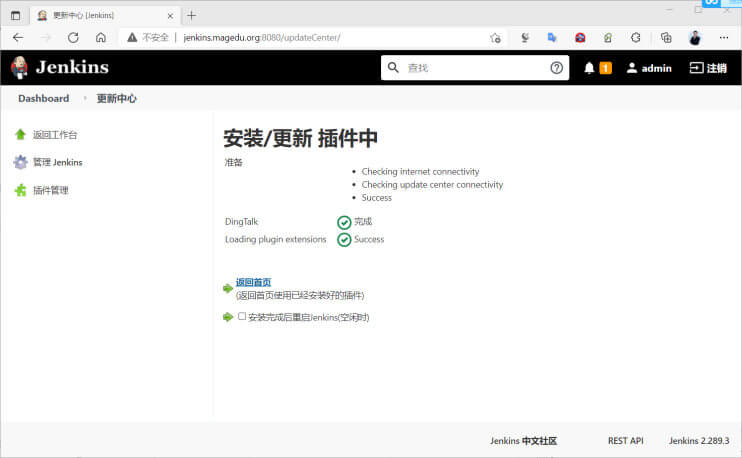The image size is (742, 458).
Task: Open search help question mark icon
Action: 556,68
